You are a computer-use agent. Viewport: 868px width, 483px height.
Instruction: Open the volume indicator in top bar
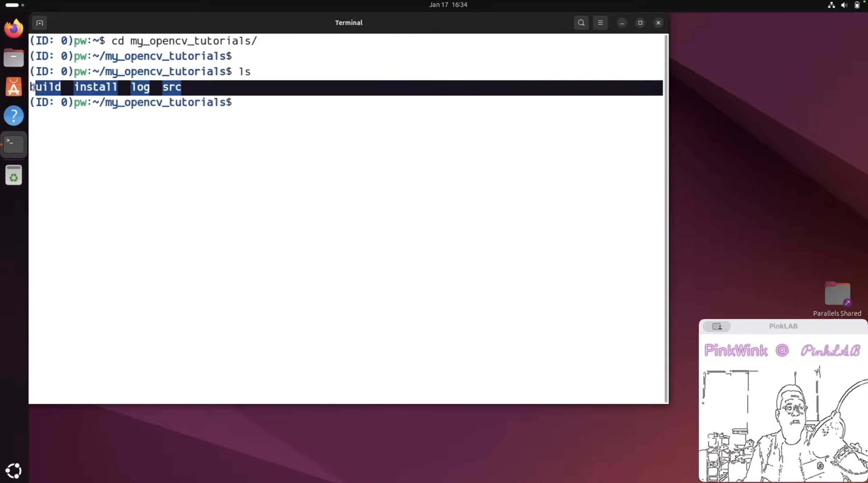[x=844, y=5]
